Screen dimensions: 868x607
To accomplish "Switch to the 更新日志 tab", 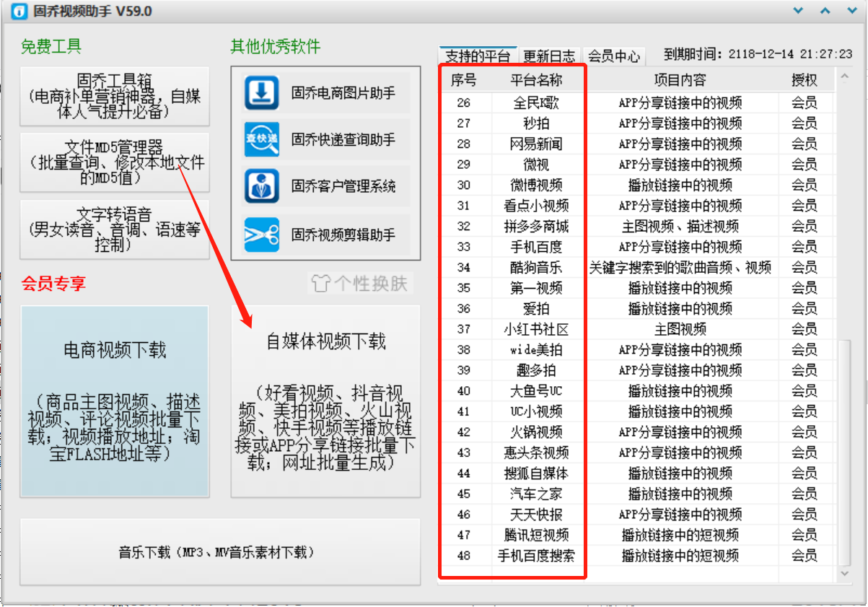I will [x=549, y=56].
